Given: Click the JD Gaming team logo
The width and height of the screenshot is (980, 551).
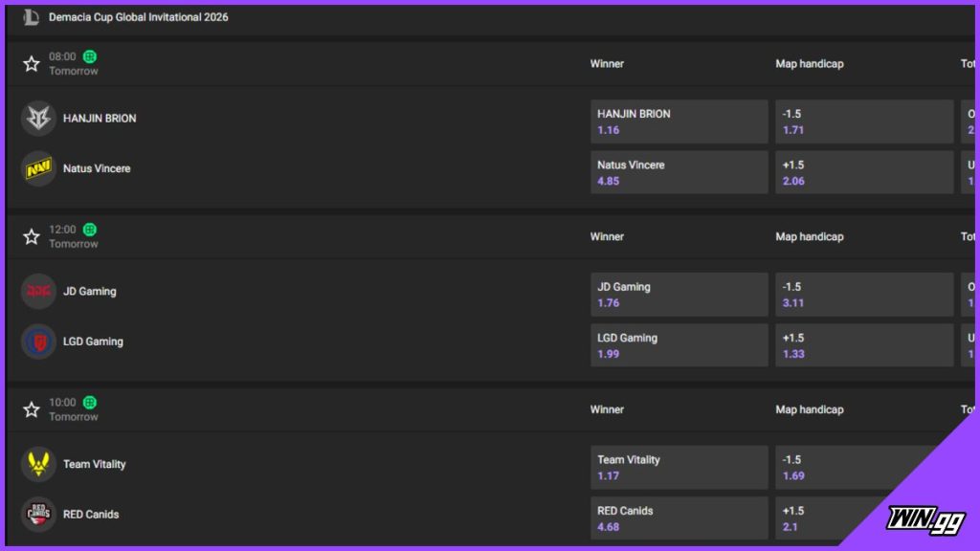Looking at the screenshot, I should click(38, 291).
